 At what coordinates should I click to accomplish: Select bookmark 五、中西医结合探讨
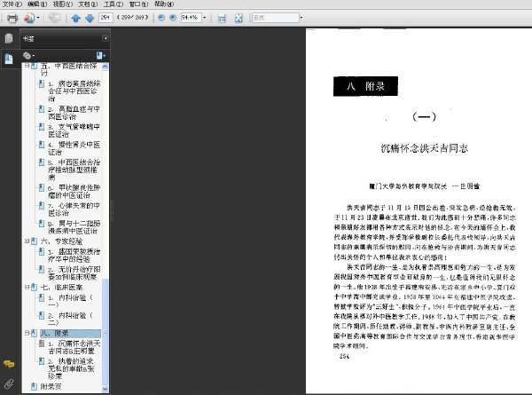point(69,69)
